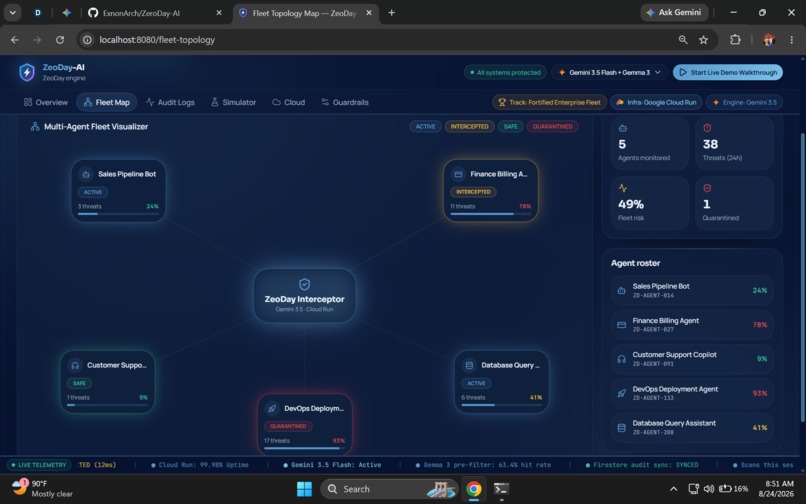Click the Customer Support node headset icon
Screen dimensions: 806x504
(75, 365)
